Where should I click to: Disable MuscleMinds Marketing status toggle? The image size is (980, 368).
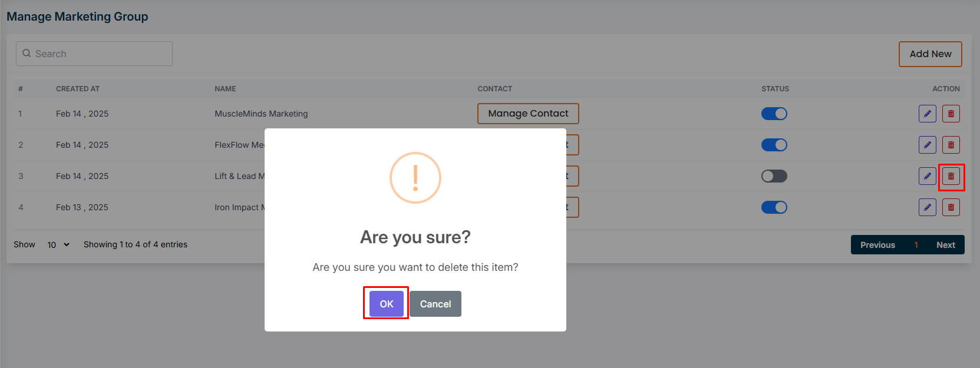tap(774, 114)
